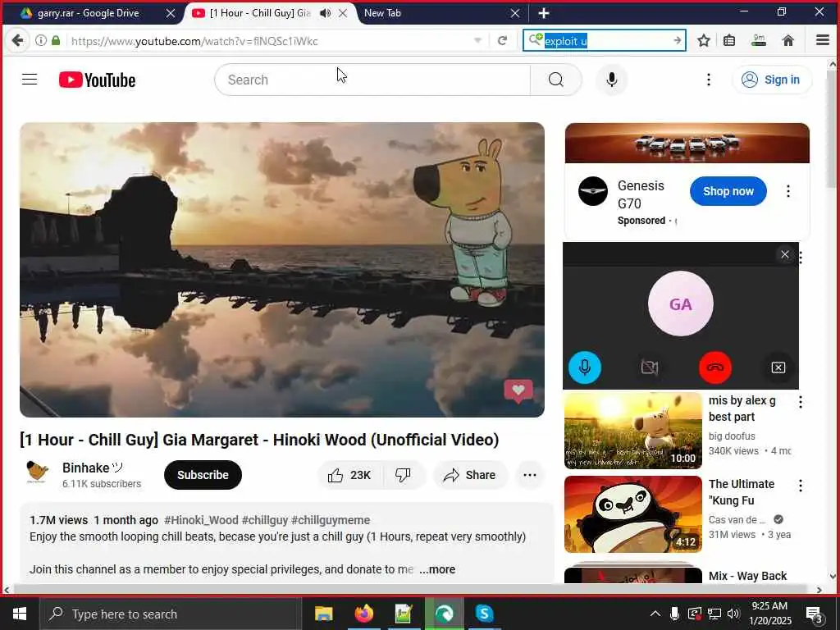Select the Chill Guy YouTube tab
This screenshot has height=630, width=840.
click(x=259, y=13)
